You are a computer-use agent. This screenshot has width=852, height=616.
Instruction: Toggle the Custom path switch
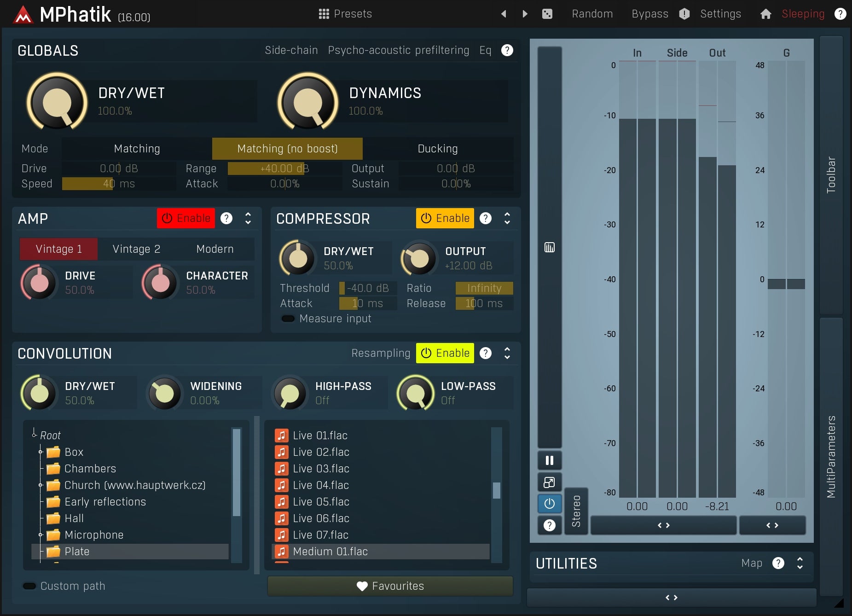click(x=29, y=586)
